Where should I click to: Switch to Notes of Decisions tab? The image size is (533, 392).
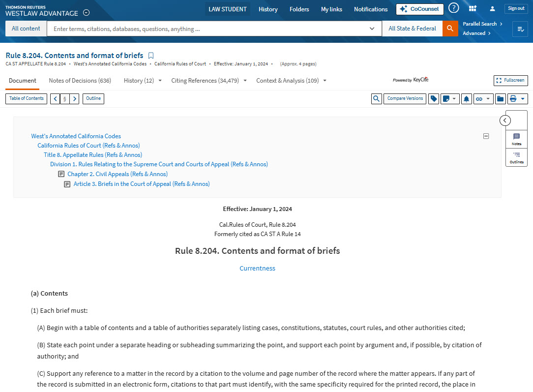pyautogui.click(x=80, y=81)
